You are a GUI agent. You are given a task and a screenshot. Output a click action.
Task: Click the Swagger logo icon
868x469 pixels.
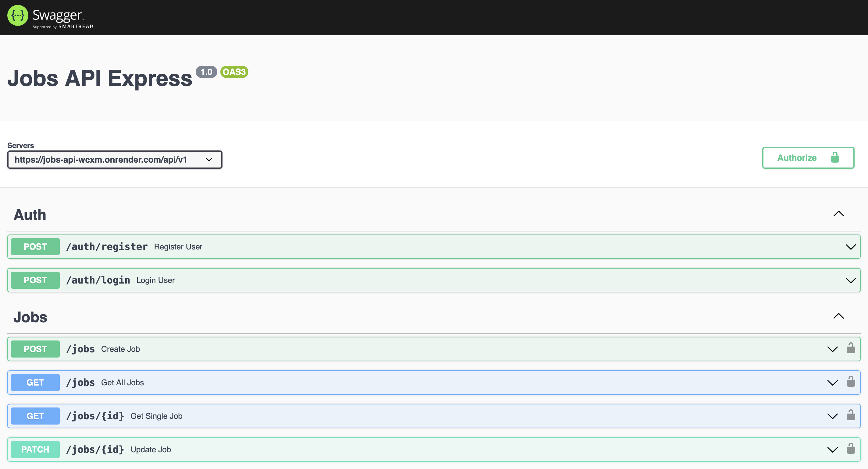[x=17, y=17]
